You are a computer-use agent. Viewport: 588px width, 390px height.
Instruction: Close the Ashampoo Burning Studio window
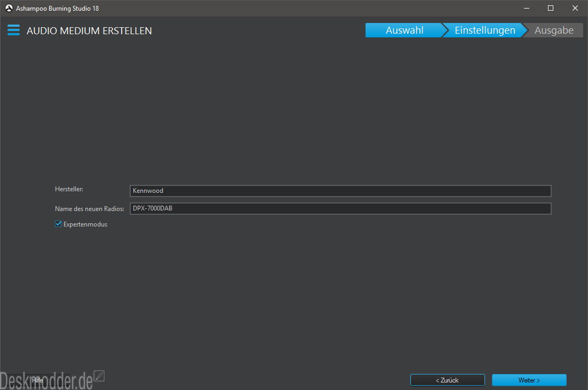click(x=575, y=8)
